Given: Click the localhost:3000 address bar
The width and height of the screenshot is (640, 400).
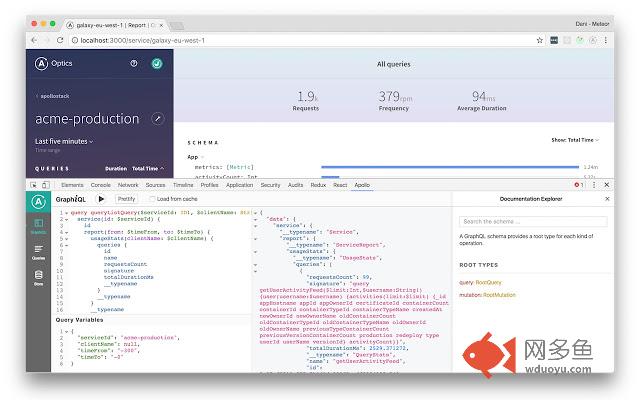Looking at the screenshot, I should 302,40.
